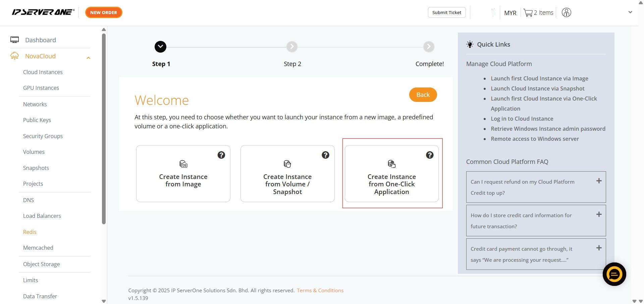
Task: Open the account dropdown arrow in header
Action: 630,12
